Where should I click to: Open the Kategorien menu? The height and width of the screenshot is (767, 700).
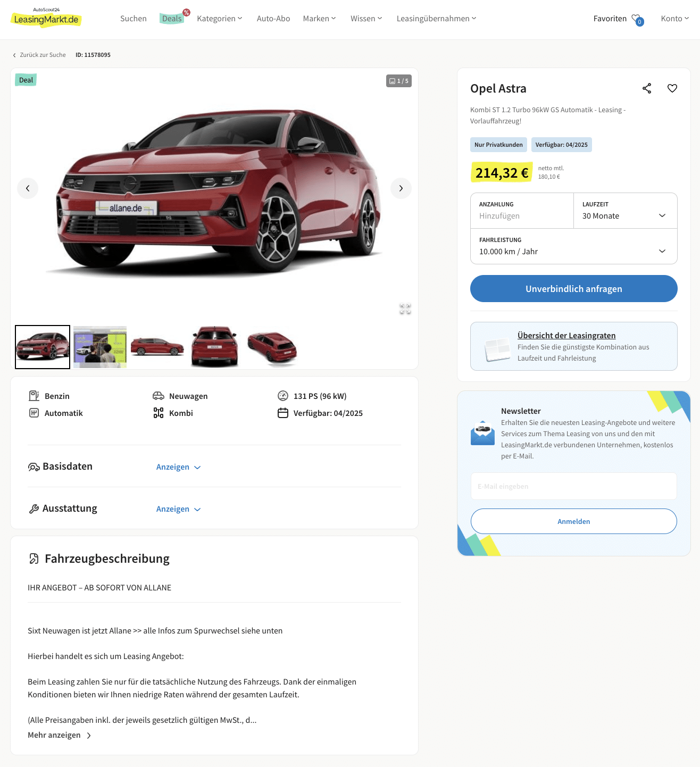(x=220, y=19)
